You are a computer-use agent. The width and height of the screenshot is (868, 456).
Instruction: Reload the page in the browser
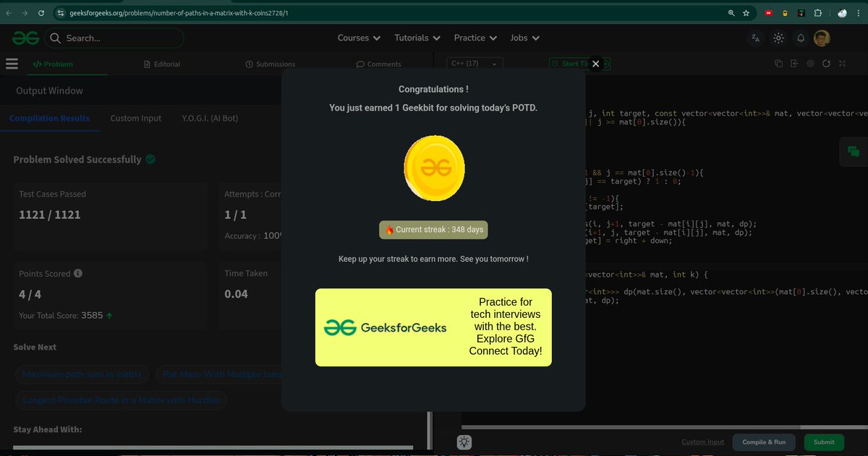(x=41, y=13)
